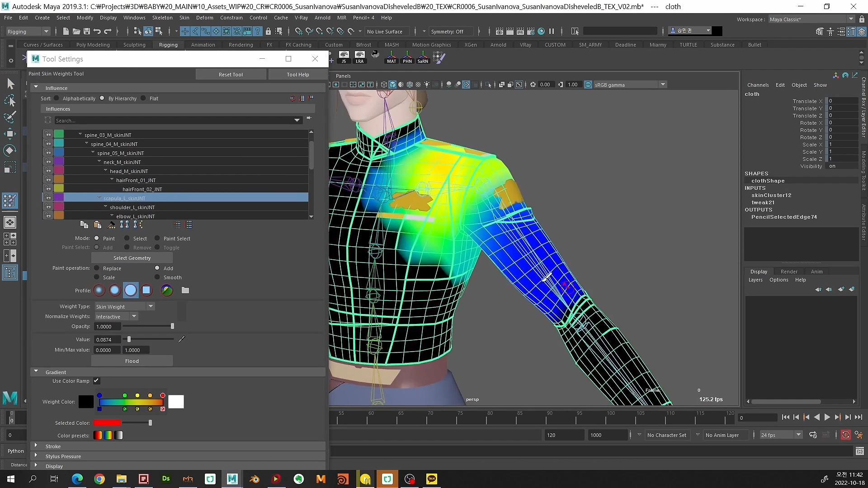Expand the Gradient section expander
The height and width of the screenshot is (488, 868).
pos(36,371)
